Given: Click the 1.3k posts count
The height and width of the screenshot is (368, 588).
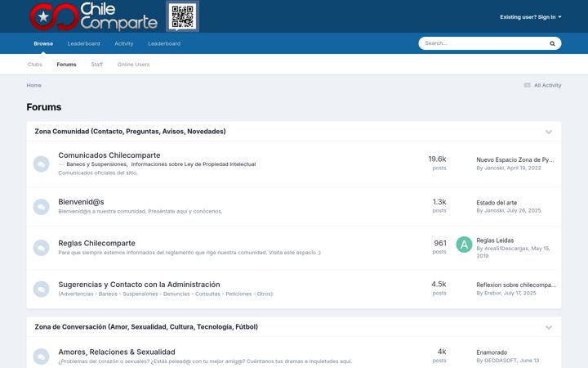Looking at the screenshot, I should (439, 202).
